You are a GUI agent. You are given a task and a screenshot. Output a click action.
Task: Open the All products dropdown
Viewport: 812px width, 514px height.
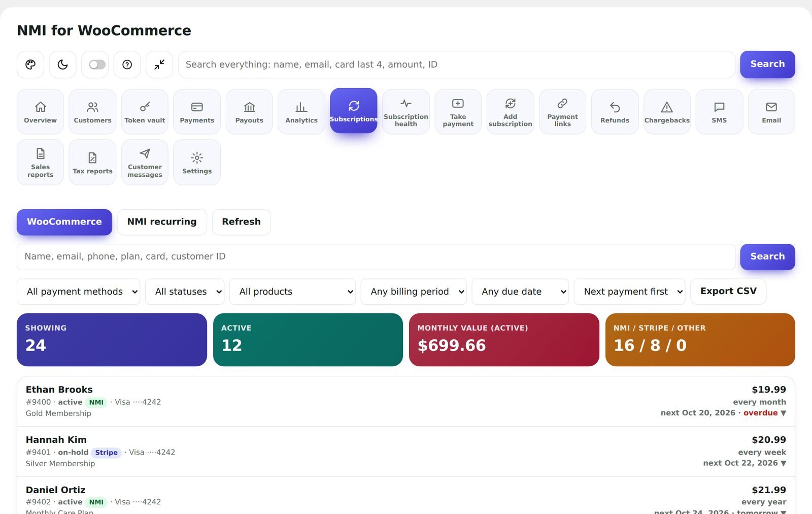tap(292, 292)
